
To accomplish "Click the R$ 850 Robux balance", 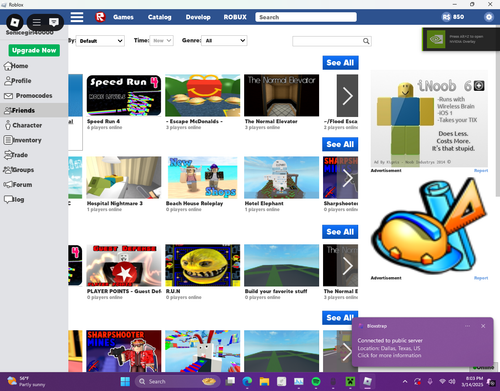I will tap(453, 17).
